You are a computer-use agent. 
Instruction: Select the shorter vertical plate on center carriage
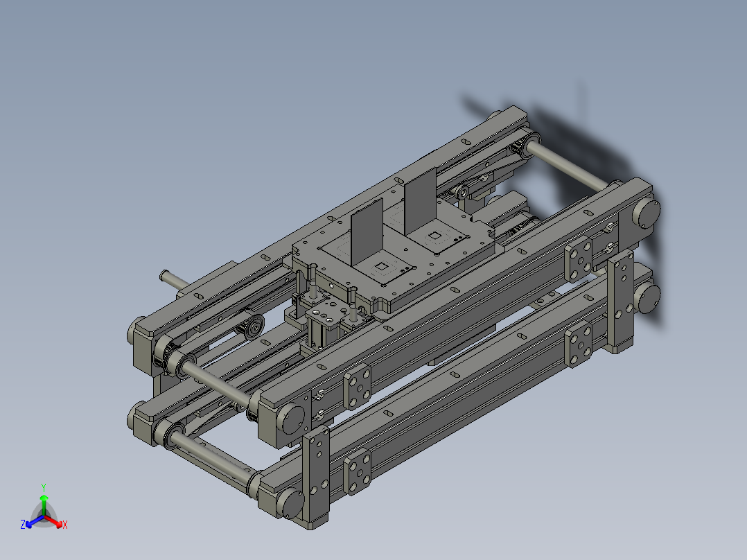[x=367, y=232]
